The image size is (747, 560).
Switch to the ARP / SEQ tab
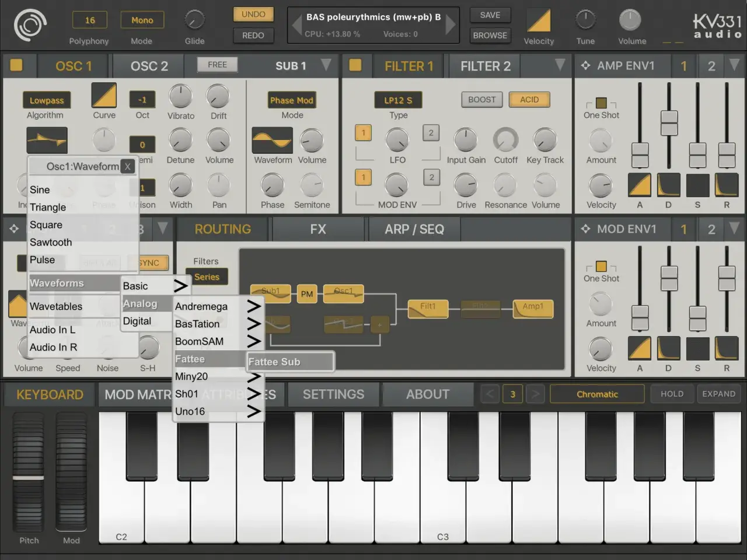tap(414, 229)
